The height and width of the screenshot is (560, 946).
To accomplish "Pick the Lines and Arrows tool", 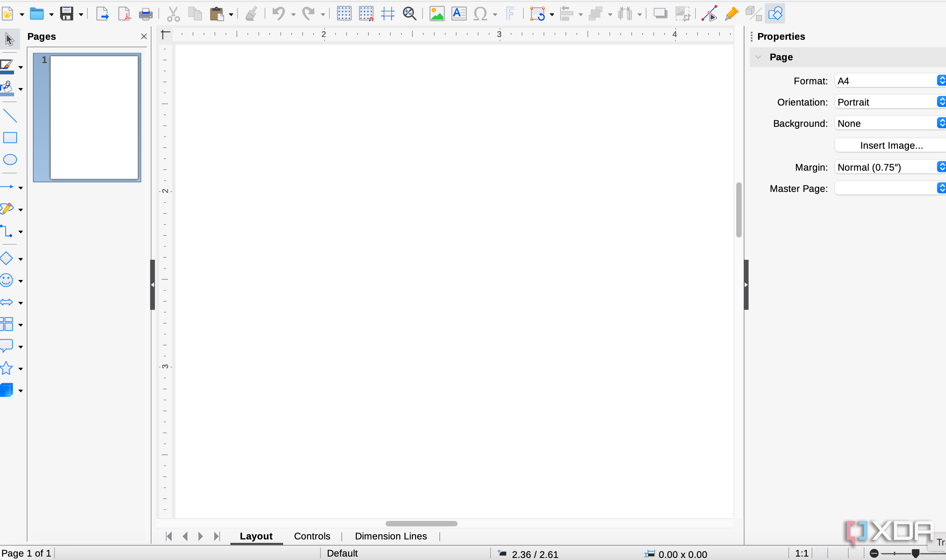I will click(x=7, y=187).
